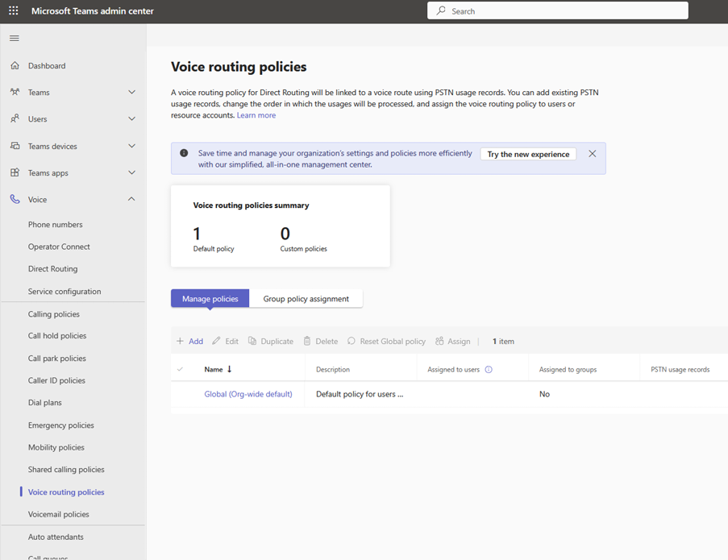The height and width of the screenshot is (560, 728).
Task: Click the Assigned to users column header
Action: pyautogui.click(x=454, y=369)
